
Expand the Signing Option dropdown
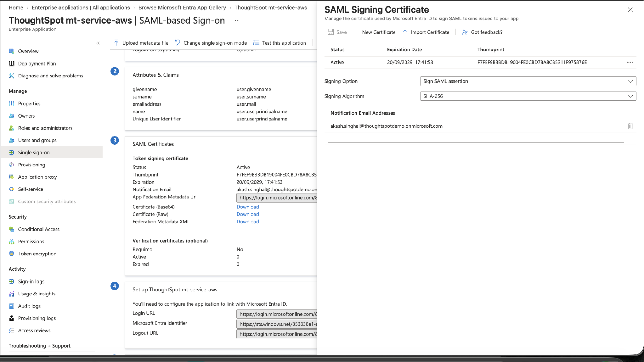(x=528, y=81)
